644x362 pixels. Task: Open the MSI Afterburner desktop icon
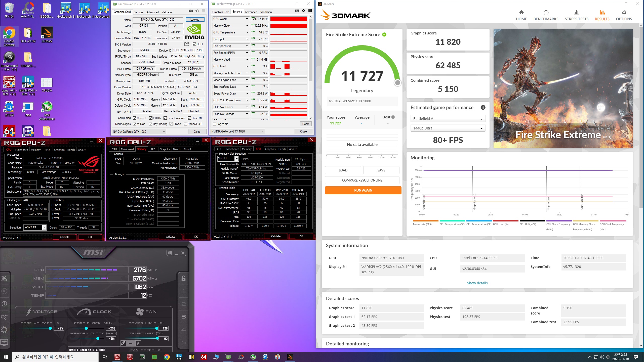coord(47,111)
